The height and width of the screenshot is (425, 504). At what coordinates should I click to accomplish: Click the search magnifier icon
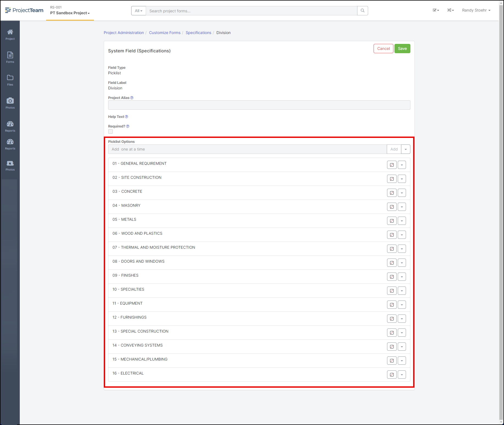click(x=362, y=11)
